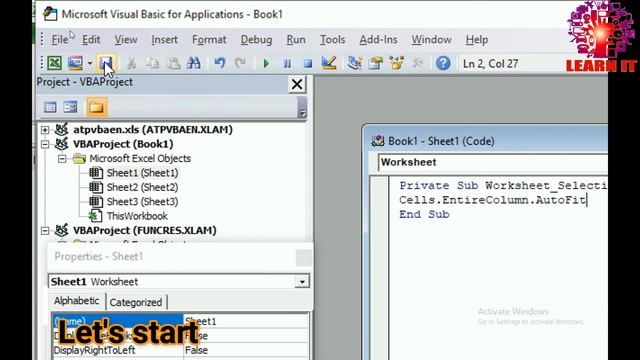Click the Break pause icon

(287, 63)
